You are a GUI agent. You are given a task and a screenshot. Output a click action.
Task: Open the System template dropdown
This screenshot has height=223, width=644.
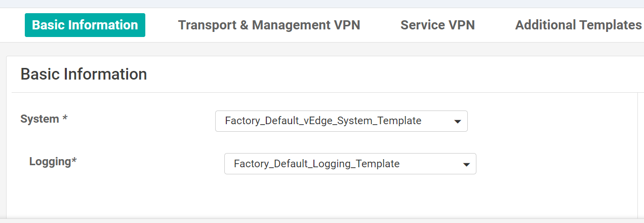click(341, 121)
